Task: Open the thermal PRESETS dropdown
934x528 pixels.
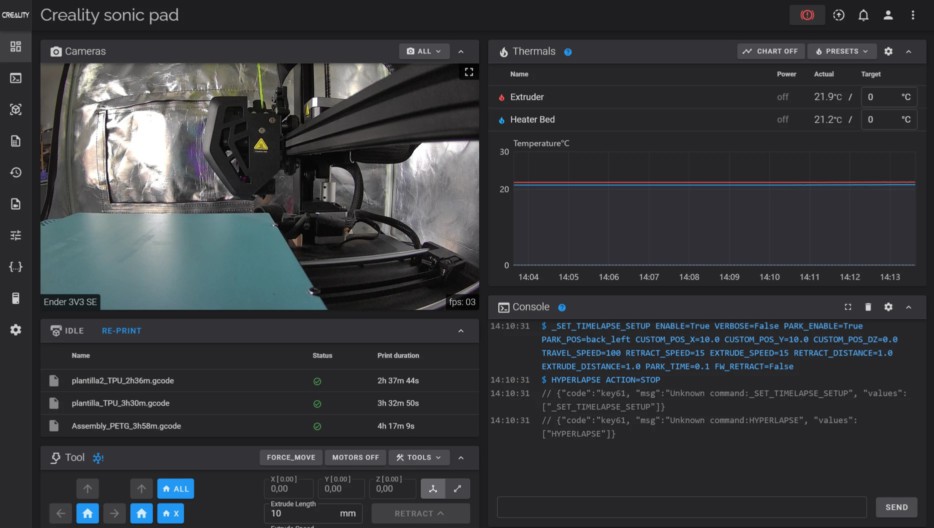Action: point(841,51)
